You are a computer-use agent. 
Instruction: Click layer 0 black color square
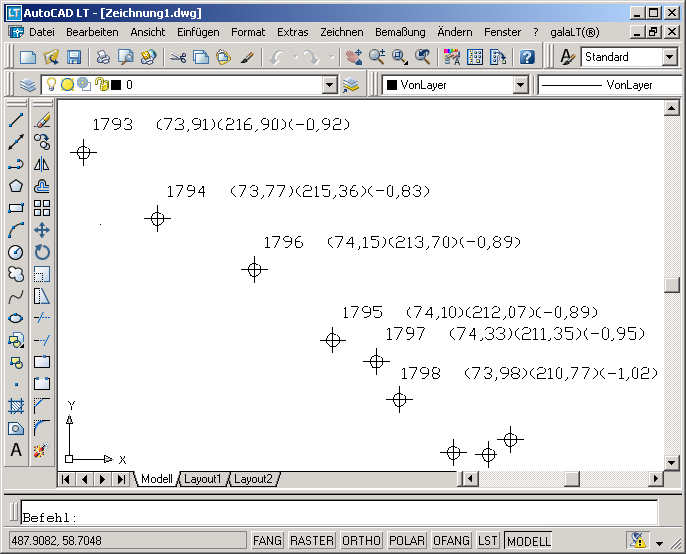(x=116, y=84)
